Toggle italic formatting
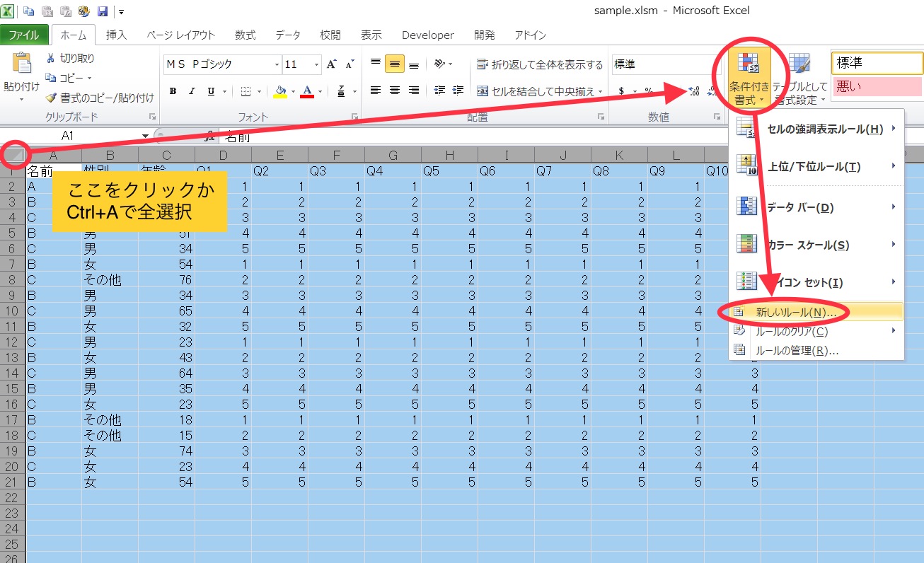The image size is (924, 563). tap(192, 91)
